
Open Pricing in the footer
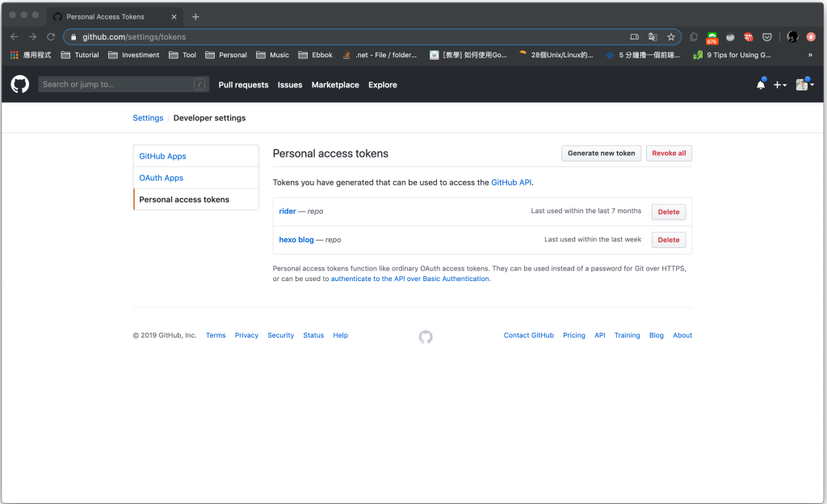tap(574, 335)
